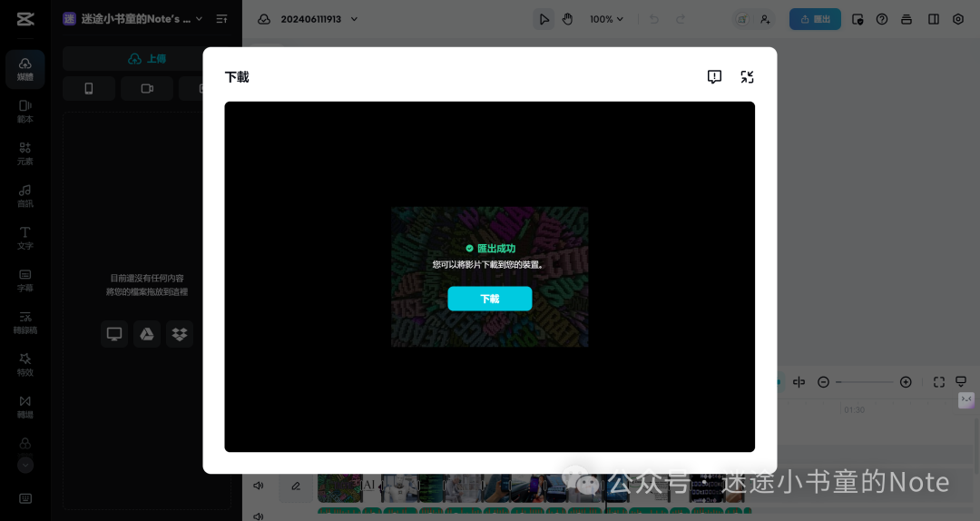
Task: Upload from computer monitor icon
Action: point(114,334)
